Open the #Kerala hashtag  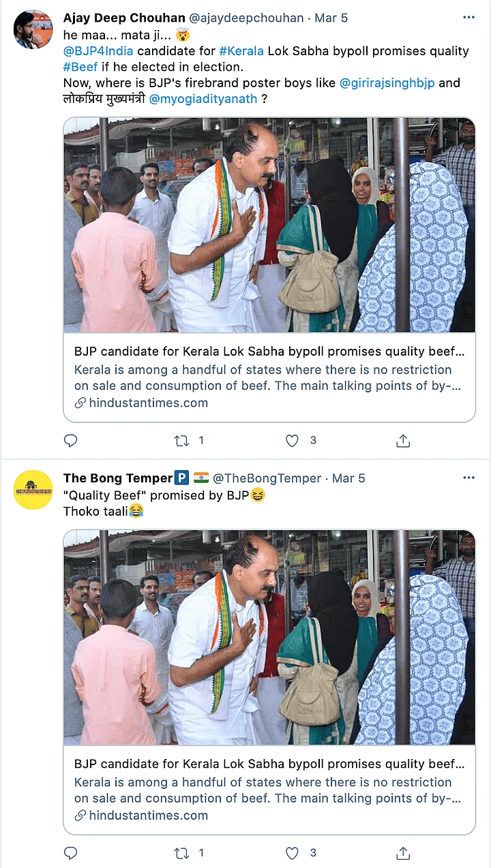click(244, 51)
